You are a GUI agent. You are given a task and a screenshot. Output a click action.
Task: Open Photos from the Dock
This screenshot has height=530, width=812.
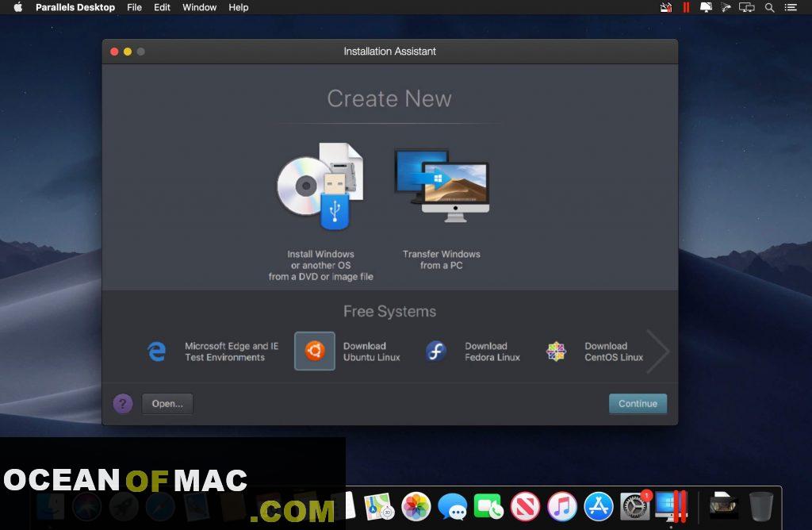pos(416,506)
